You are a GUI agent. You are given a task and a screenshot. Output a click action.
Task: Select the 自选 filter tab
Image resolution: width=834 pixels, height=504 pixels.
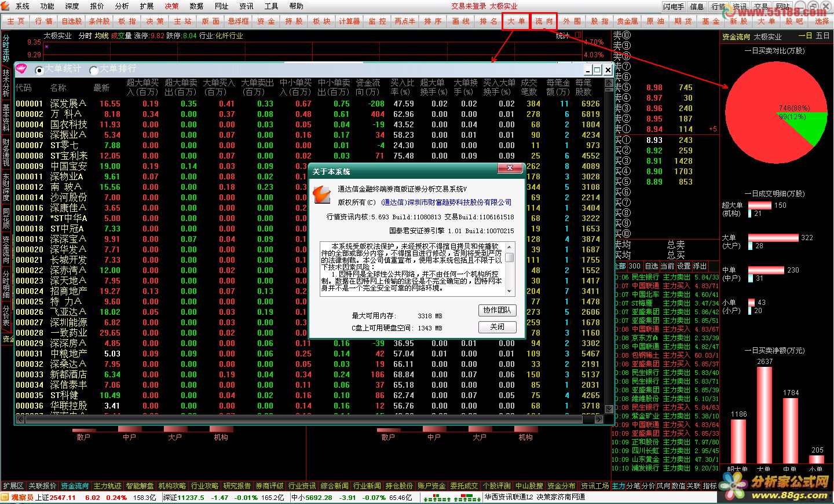(x=652, y=266)
